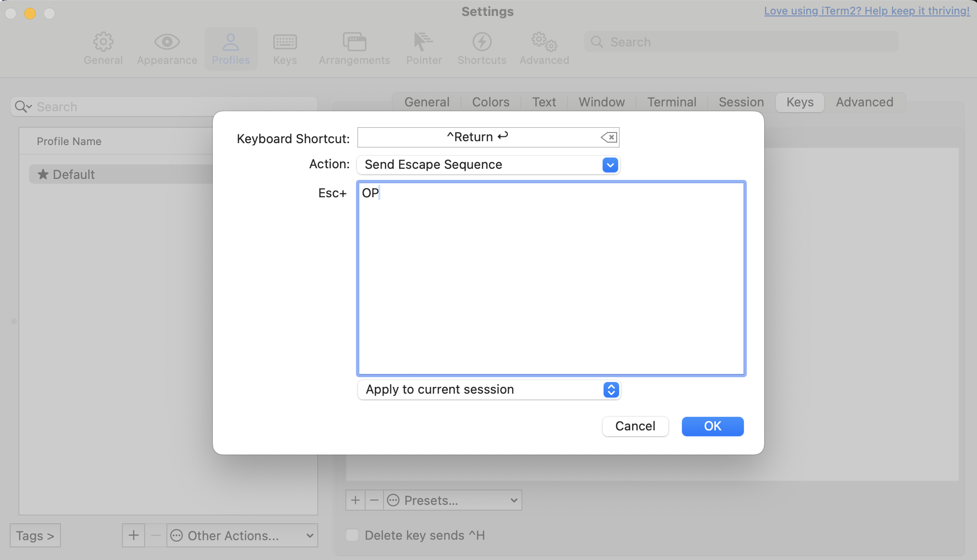Click plus icon beside Presets menu

[x=355, y=500]
